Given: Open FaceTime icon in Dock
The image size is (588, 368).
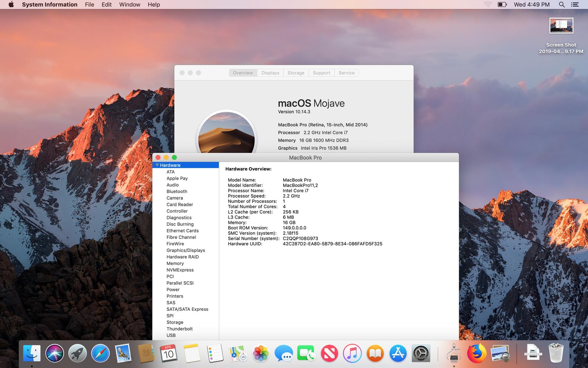Looking at the screenshot, I should [x=306, y=353].
